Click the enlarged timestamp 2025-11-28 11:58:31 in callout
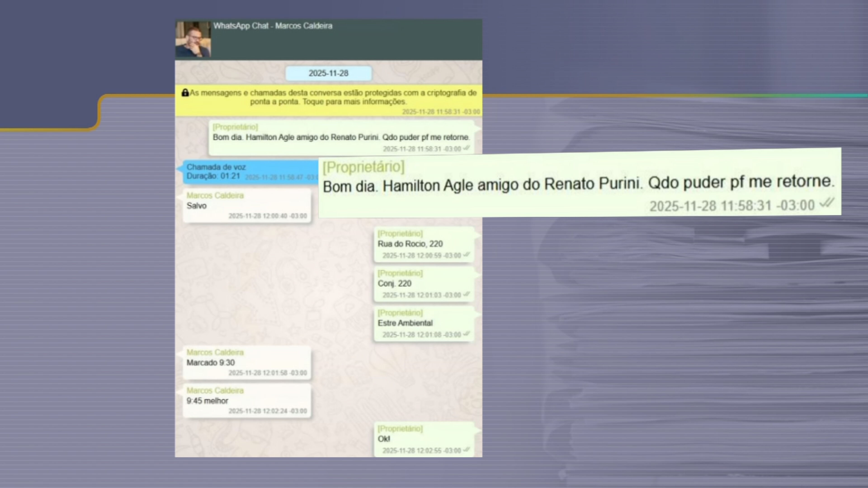 coord(732,206)
